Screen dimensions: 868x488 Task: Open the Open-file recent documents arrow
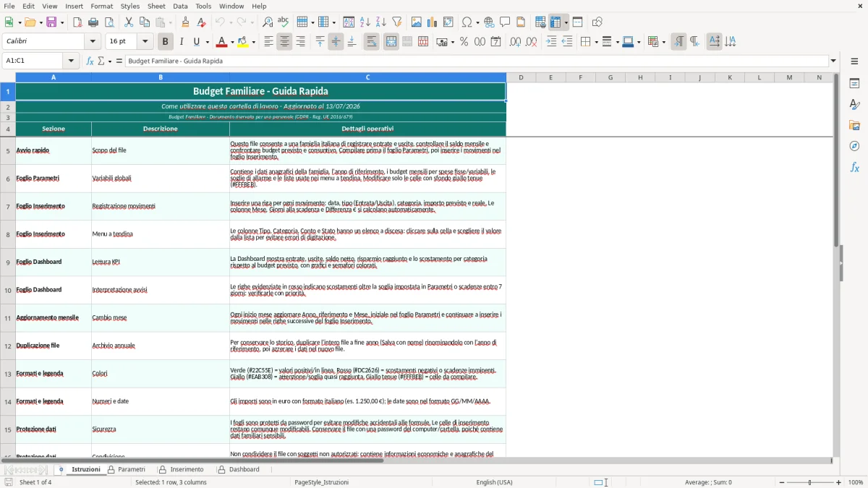coord(40,22)
